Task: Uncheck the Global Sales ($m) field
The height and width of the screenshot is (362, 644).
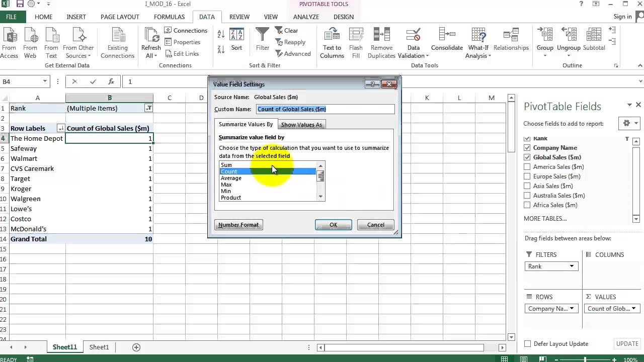Action: (527, 157)
